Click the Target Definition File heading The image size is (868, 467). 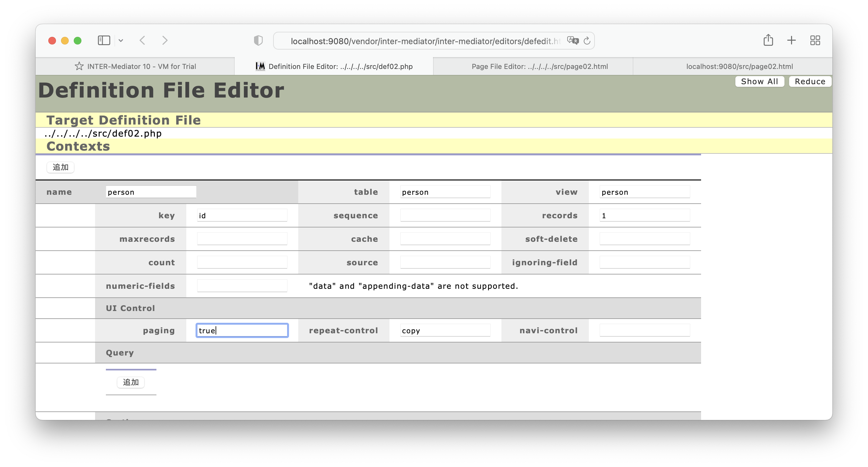point(123,120)
